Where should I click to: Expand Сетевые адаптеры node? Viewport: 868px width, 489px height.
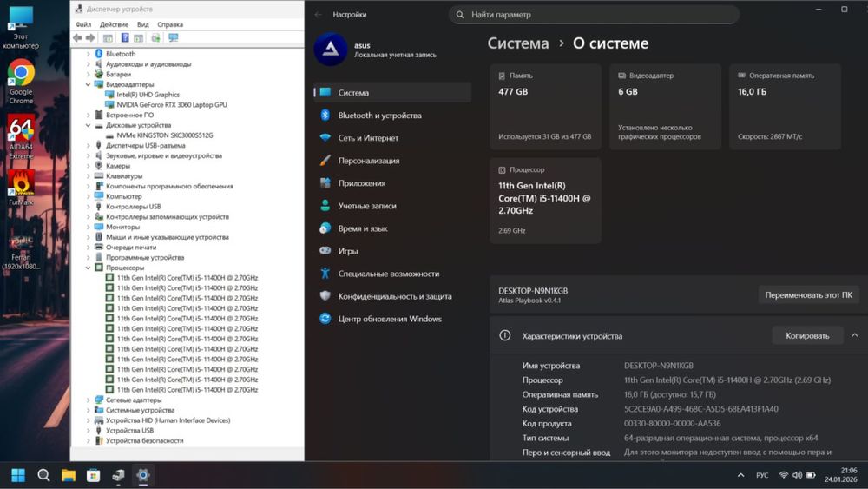click(88, 400)
